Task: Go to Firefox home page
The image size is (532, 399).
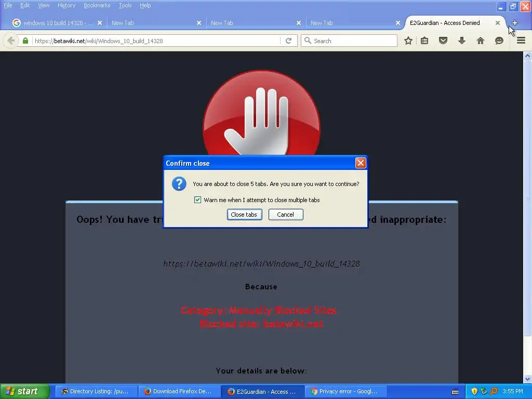Action: pos(481,41)
